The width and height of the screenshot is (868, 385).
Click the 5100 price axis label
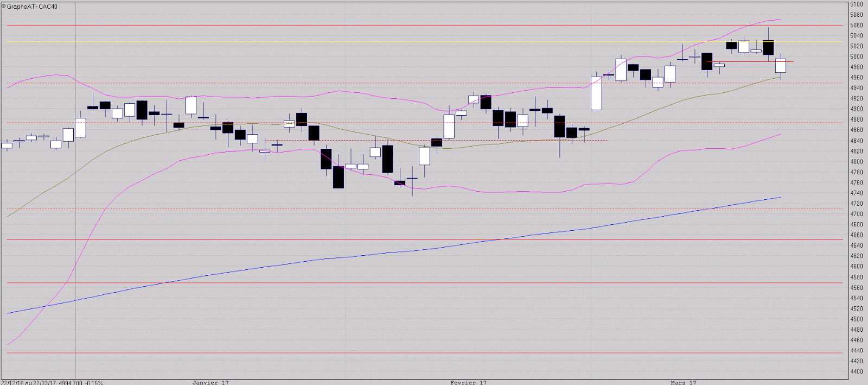coord(857,4)
